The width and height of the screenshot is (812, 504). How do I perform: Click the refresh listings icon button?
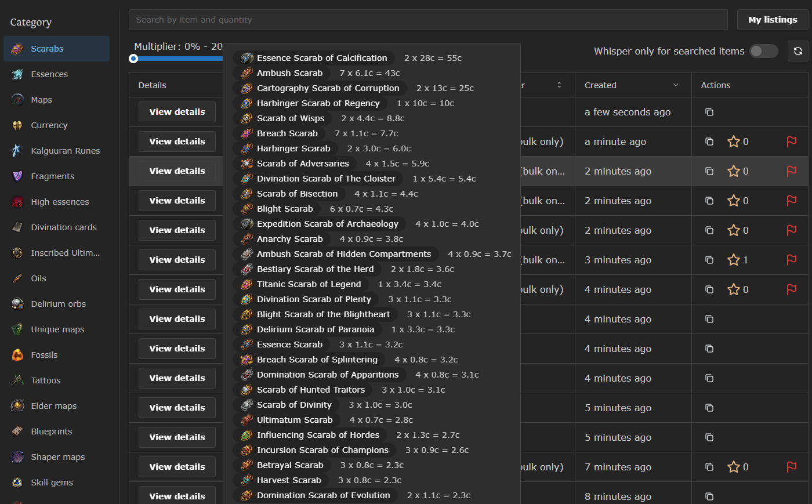(x=797, y=51)
